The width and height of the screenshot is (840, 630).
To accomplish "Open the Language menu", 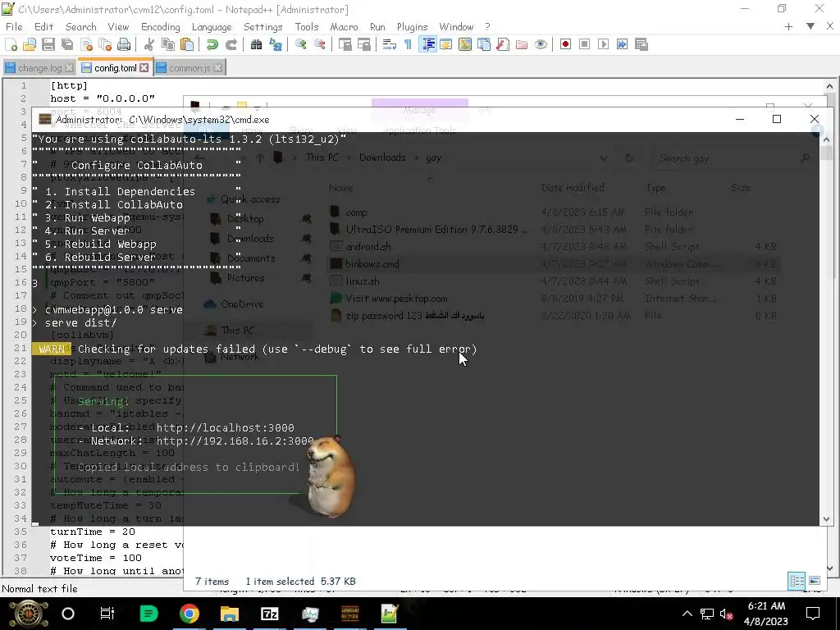I will [212, 27].
